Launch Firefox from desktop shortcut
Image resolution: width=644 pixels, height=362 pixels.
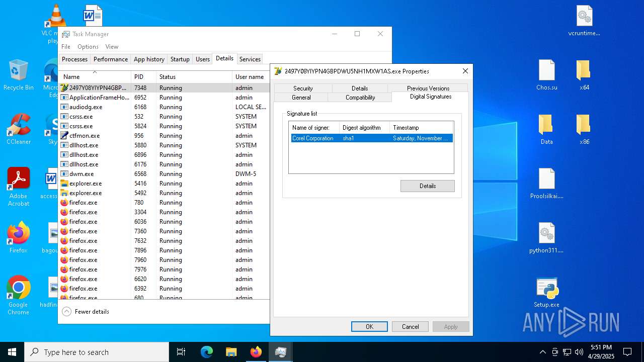[19, 237]
